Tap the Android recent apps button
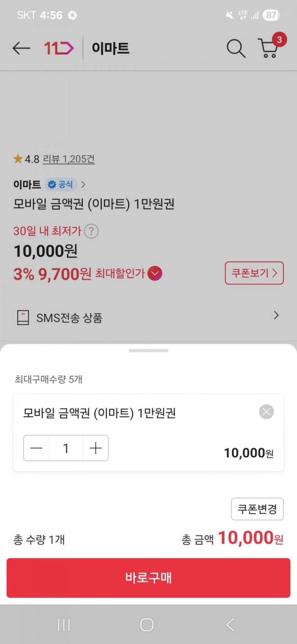This screenshot has width=297, height=644. click(64, 624)
